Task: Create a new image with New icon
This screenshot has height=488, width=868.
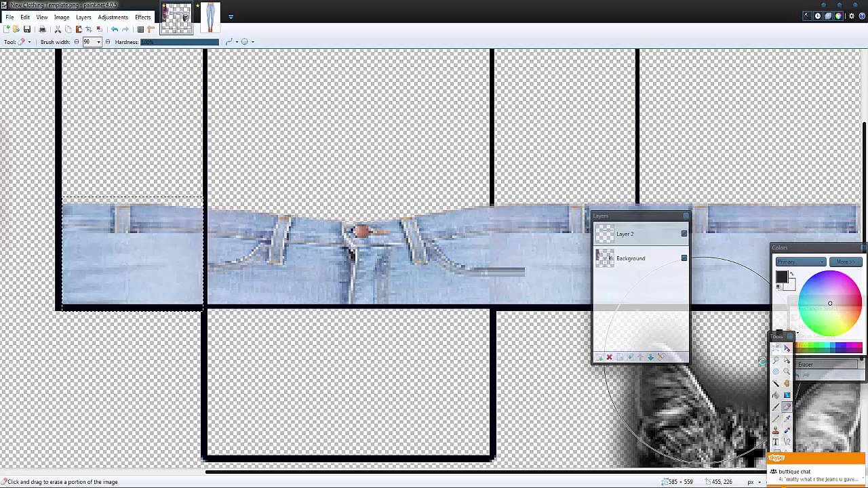Action: coord(7,29)
